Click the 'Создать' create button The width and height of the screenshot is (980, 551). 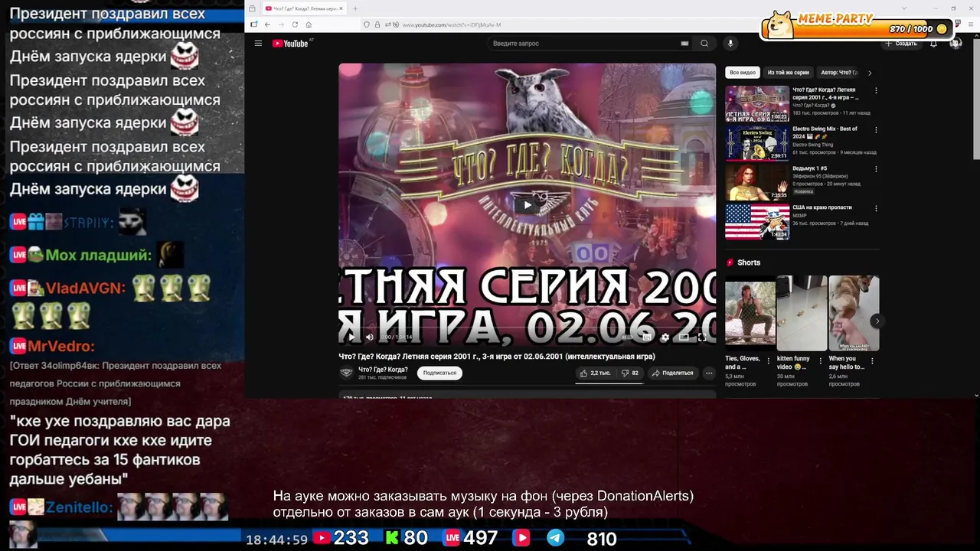(x=901, y=44)
